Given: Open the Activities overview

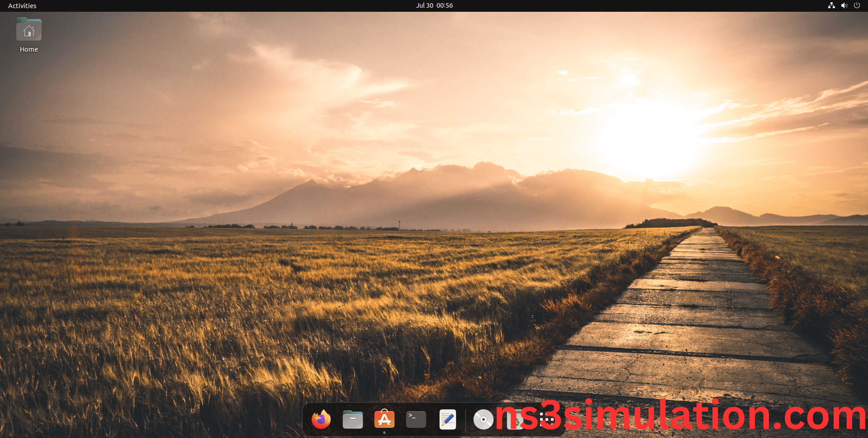Looking at the screenshot, I should (x=22, y=6).
